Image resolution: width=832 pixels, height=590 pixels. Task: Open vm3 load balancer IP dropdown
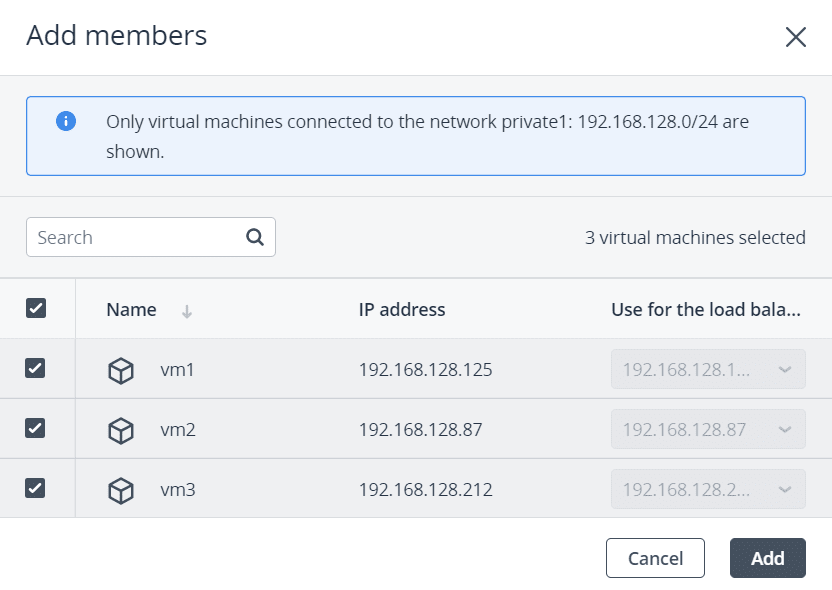point(708,490)
